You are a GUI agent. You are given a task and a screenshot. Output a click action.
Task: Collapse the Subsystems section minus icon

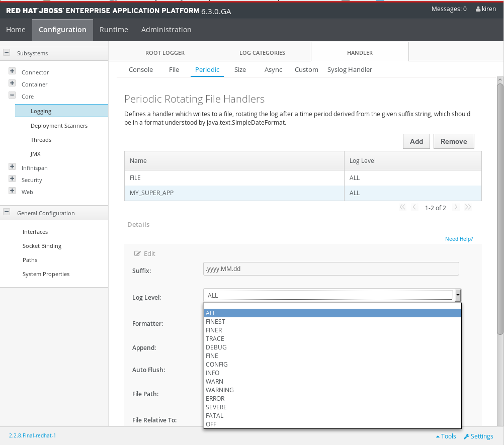pos(7,52)
